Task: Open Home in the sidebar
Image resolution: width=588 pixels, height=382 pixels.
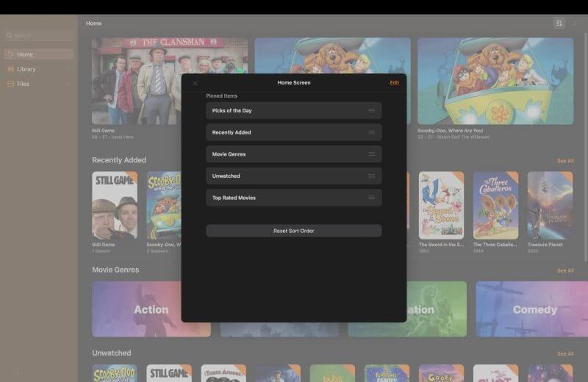Action: [39, 54]
